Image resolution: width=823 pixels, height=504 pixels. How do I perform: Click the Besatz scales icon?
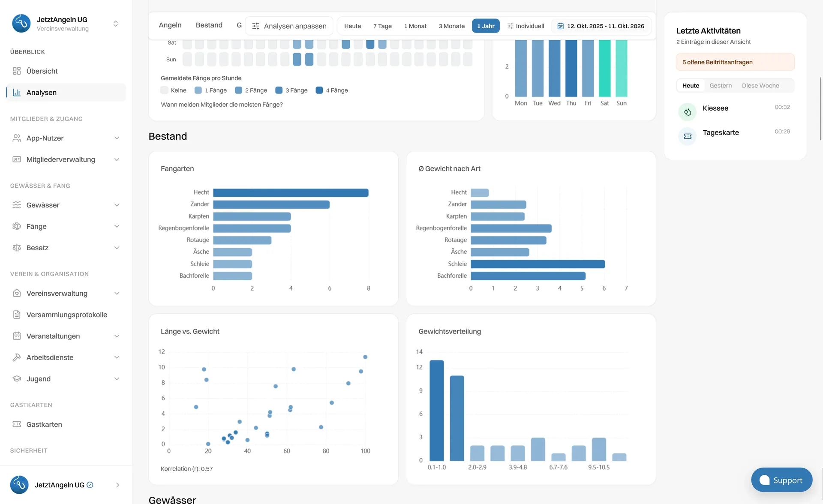(17, 248)
